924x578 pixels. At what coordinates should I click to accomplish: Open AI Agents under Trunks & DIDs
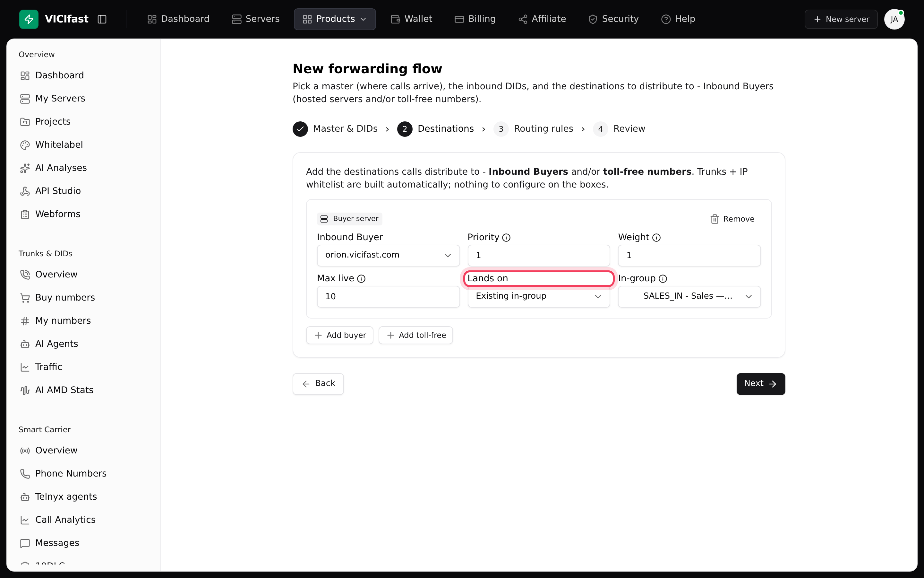[49, 344]
